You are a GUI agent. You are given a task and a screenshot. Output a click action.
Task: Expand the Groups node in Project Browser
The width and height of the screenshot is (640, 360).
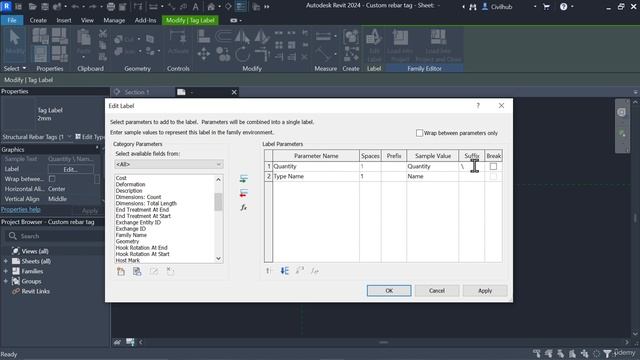click(x=6, y=281)
